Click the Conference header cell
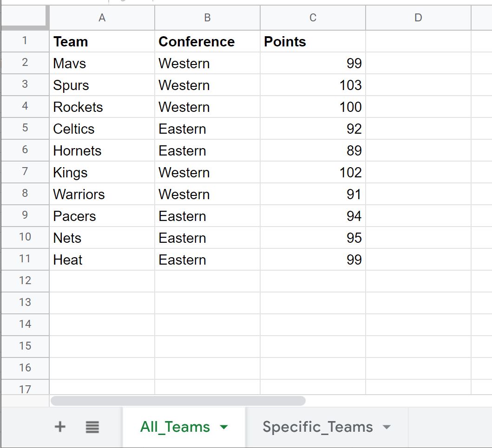 pos(207,41)
